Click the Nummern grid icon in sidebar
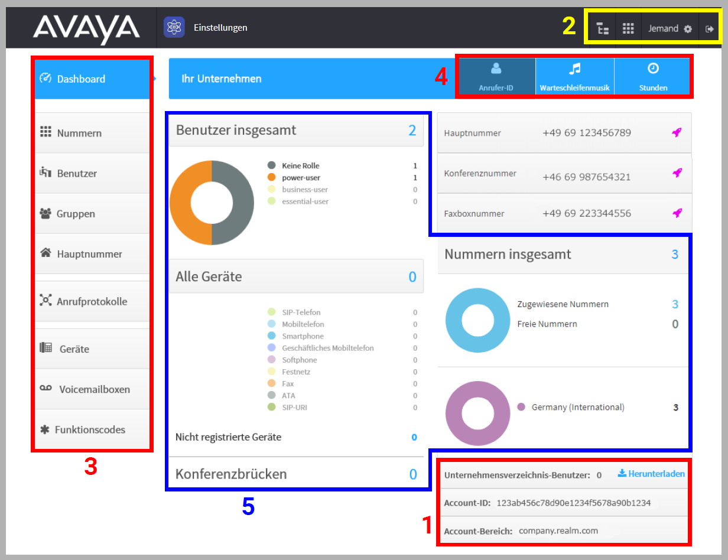The height and width of the screenshot is (560, 728). pos(45,132)
